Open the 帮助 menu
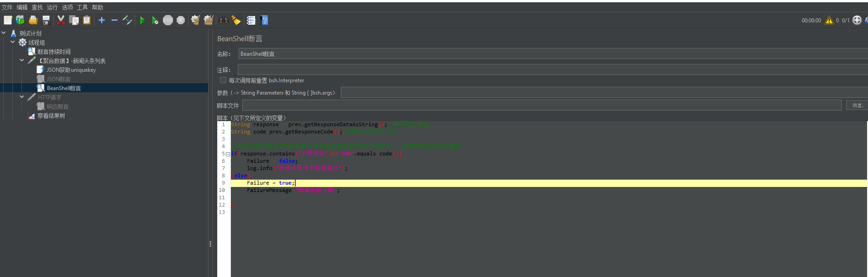The width and height of the screenshot is (868, 277). [x=97, y=7]
